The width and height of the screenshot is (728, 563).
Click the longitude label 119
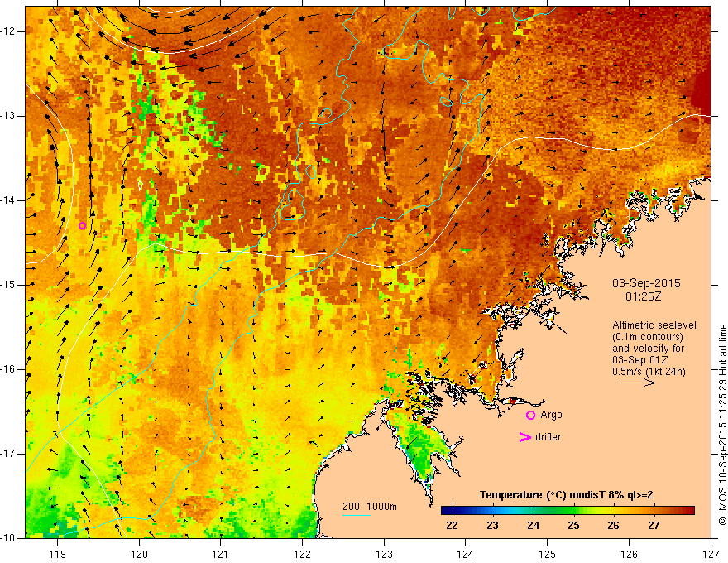point(58,554)
